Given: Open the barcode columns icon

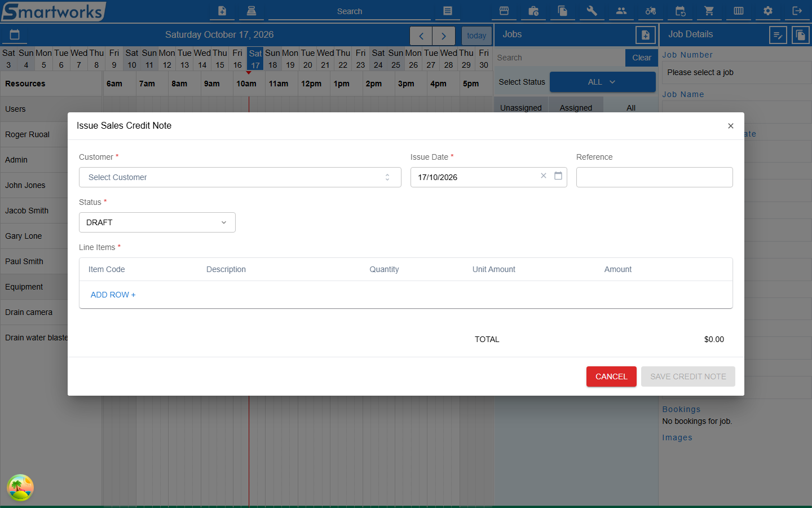Looking at the screenshot, I should point(739,11).
